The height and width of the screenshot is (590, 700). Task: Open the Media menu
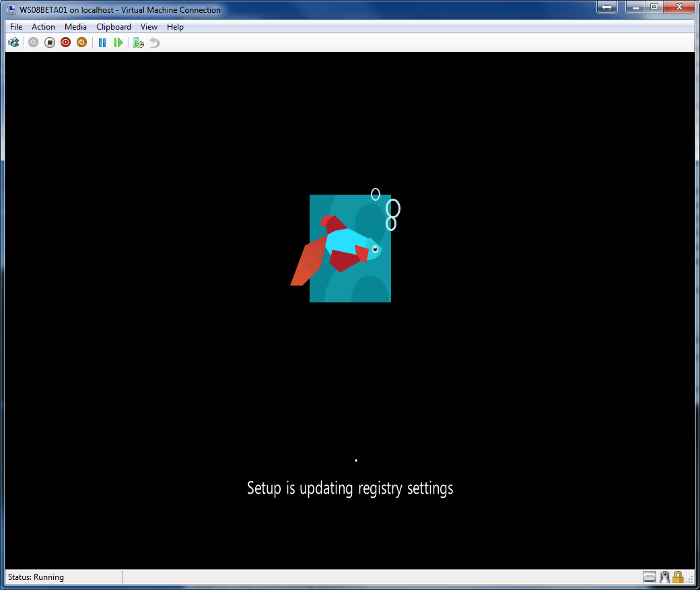pyautogui.click(x=75, y=27)
